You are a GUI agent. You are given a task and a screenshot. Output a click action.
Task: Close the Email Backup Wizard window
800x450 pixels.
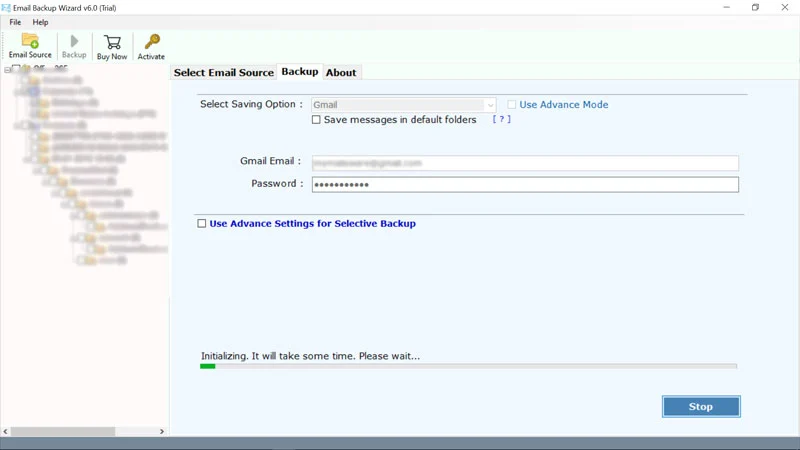click(x=785, y=7)
